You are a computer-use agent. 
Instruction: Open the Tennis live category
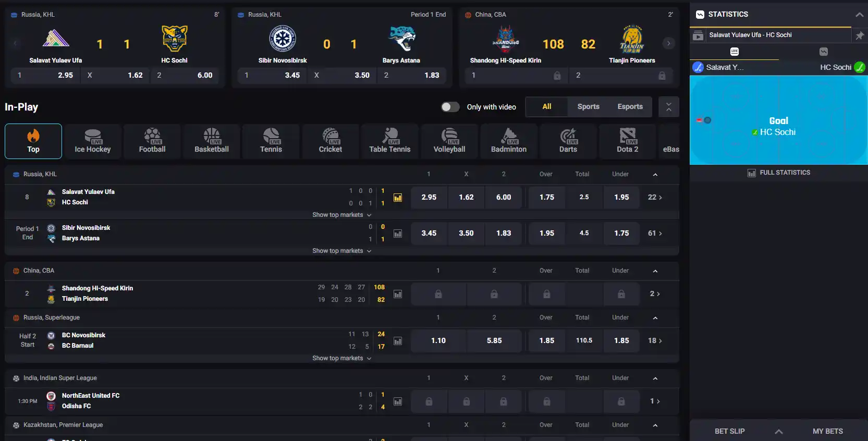point(271,141)
